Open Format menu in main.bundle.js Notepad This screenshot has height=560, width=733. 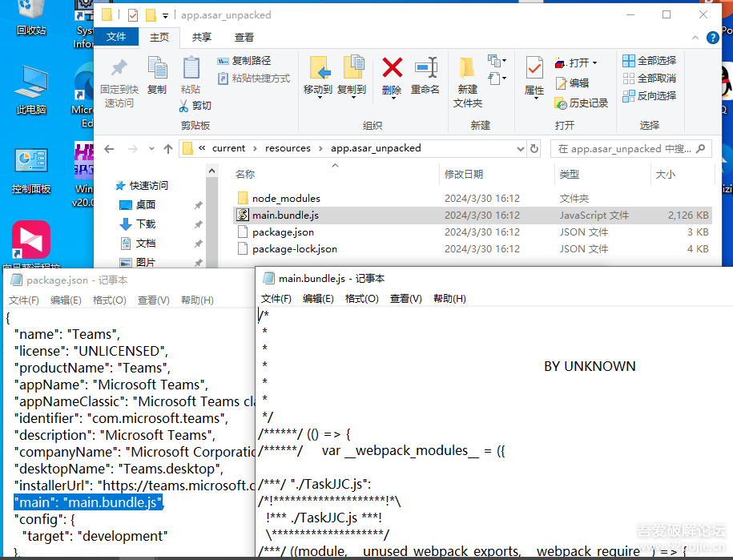pyautogui.click(x=361, y=299)
